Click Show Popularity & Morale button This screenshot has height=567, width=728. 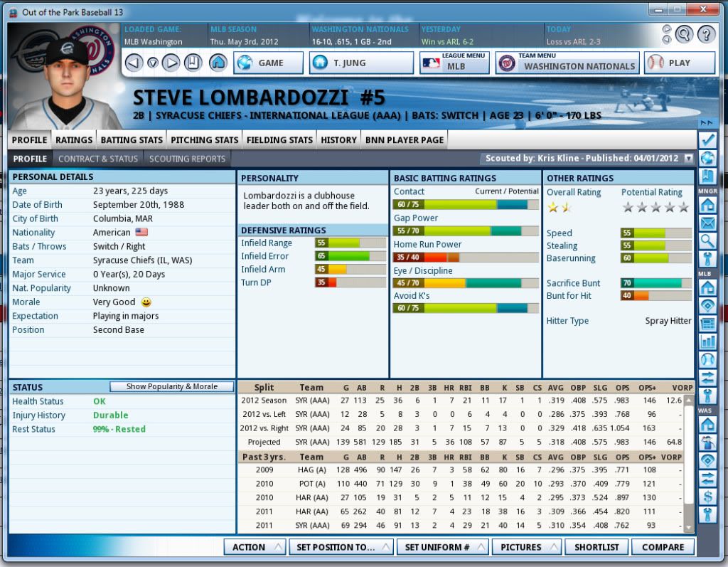point(172,386)
